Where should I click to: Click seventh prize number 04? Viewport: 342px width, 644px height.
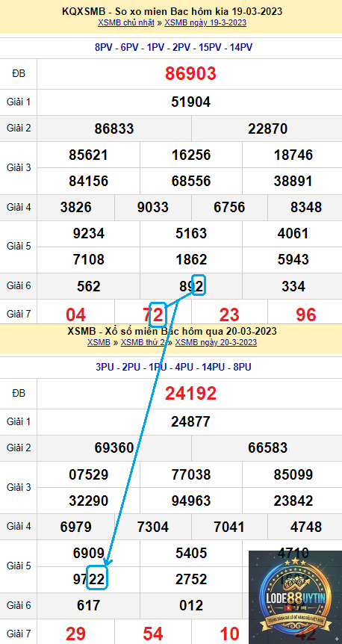click(76, 315)
